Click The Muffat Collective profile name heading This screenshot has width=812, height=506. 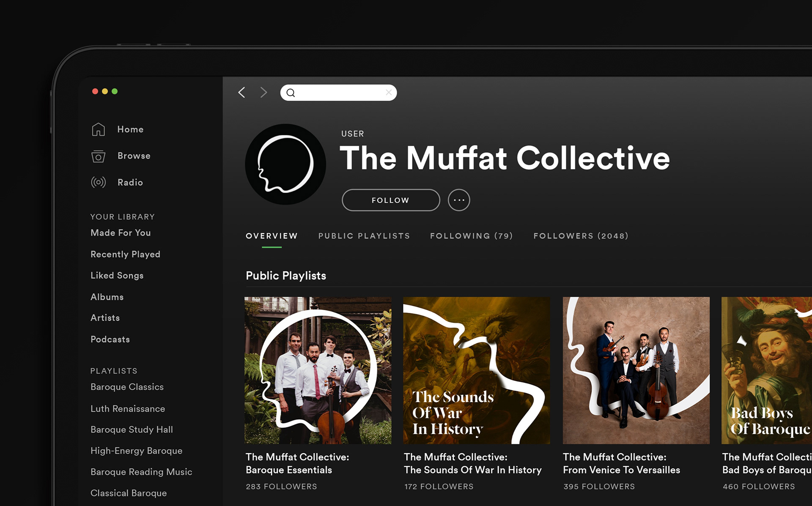tap(505, 159)
